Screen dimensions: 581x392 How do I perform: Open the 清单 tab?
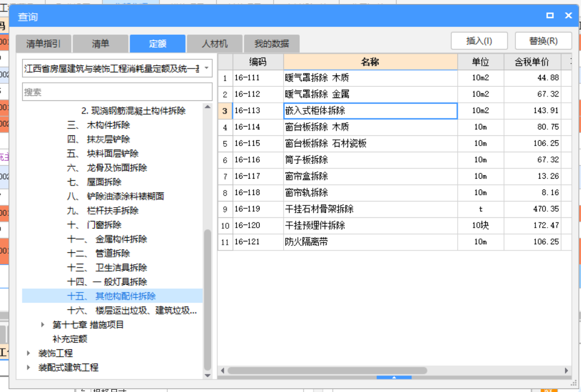[100, 44]
